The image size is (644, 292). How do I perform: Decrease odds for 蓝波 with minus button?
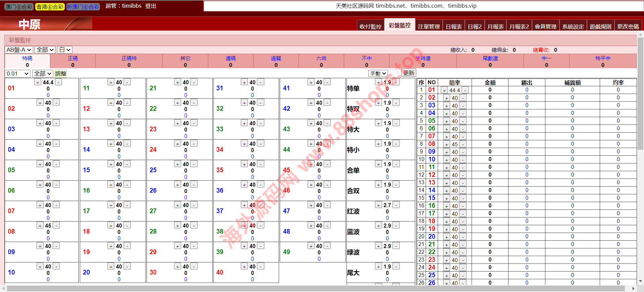(396, 226)
